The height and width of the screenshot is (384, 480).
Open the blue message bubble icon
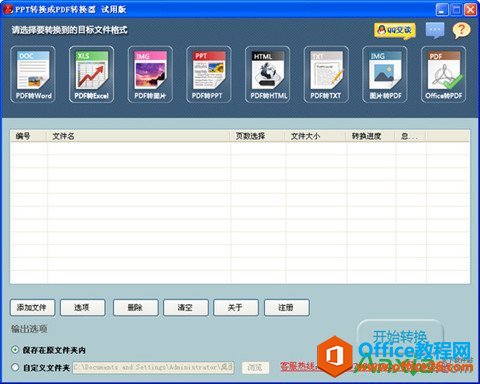pyautogui.click(x=435, y=30)
